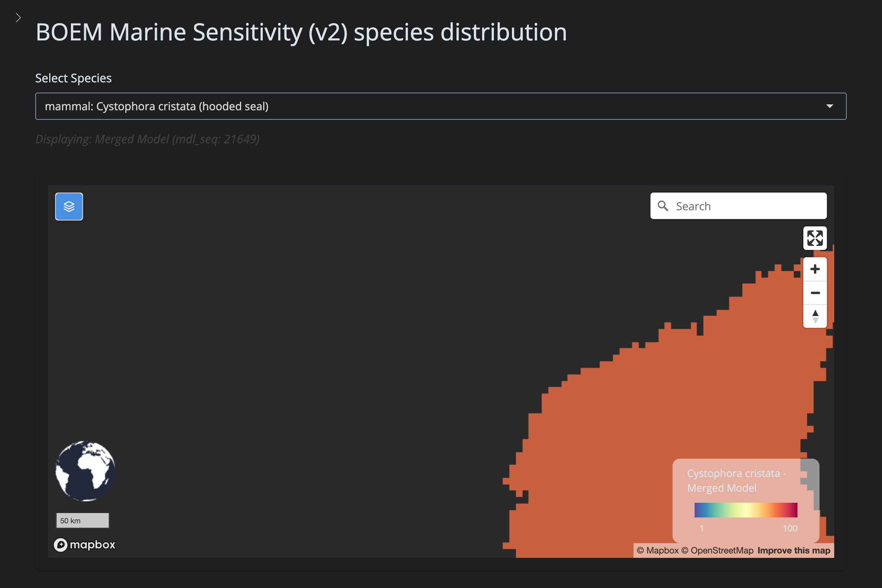The height and width of the screenshot is (588, 882).
Task: Expand the collapsed sidebar chevron
Action: point(18,18)
